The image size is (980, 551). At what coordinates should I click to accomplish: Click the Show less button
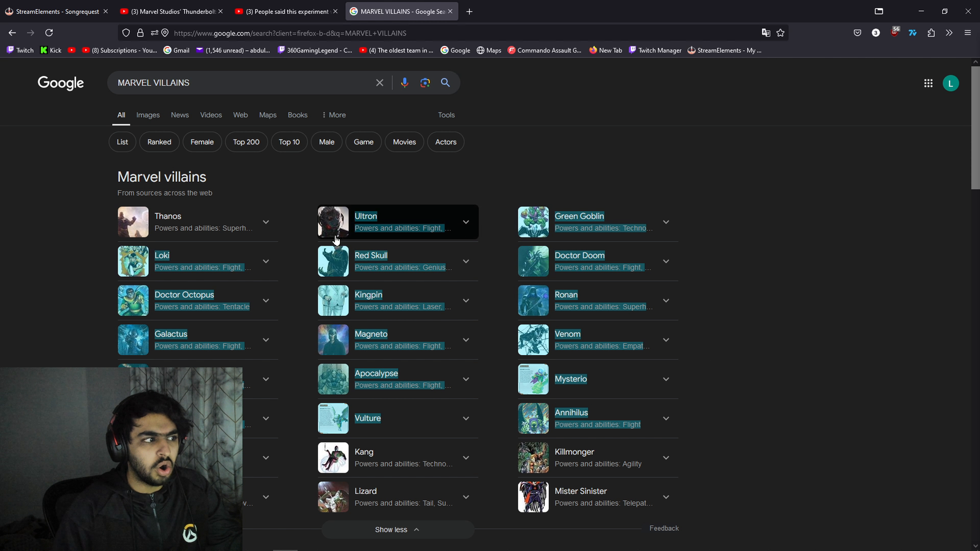(398, 530)
